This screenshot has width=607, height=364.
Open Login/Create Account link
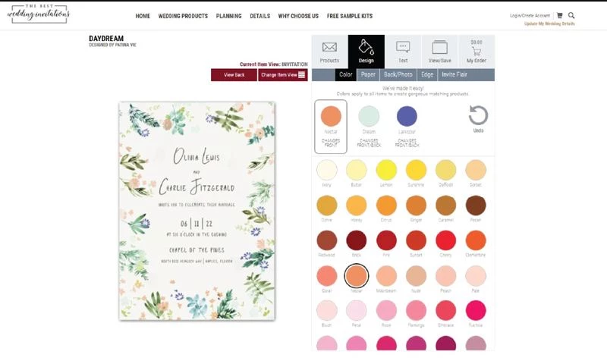(530, 15)
